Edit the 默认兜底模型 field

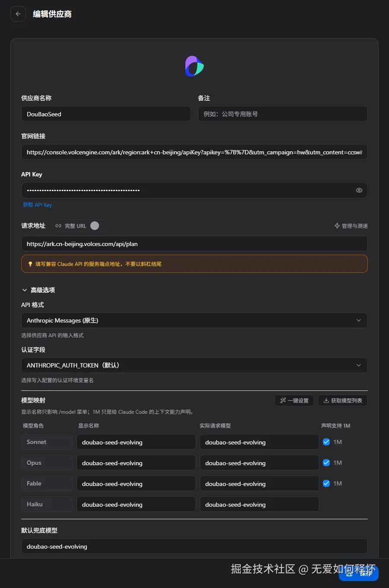tap(194, 546)
